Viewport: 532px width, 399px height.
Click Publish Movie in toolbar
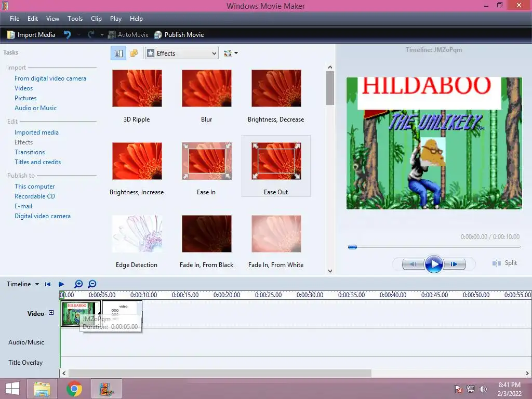(179, 35)
